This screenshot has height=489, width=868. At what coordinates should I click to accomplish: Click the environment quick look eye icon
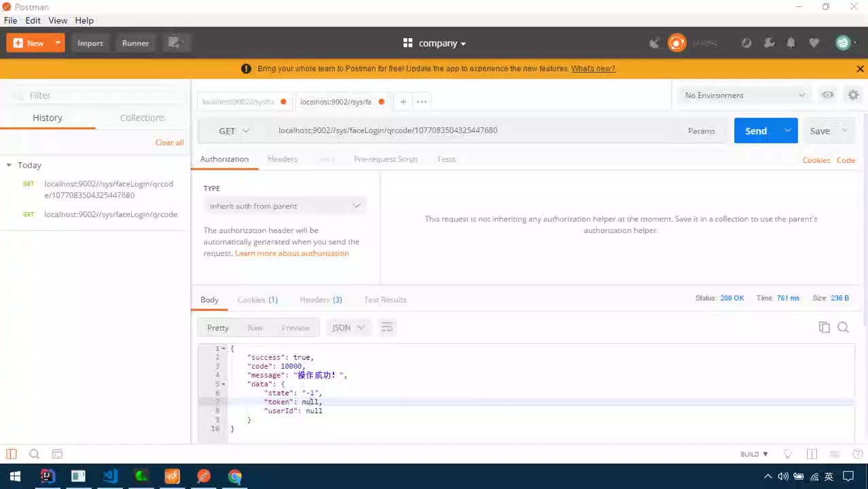pyautogui.click(x=827, y=95)
